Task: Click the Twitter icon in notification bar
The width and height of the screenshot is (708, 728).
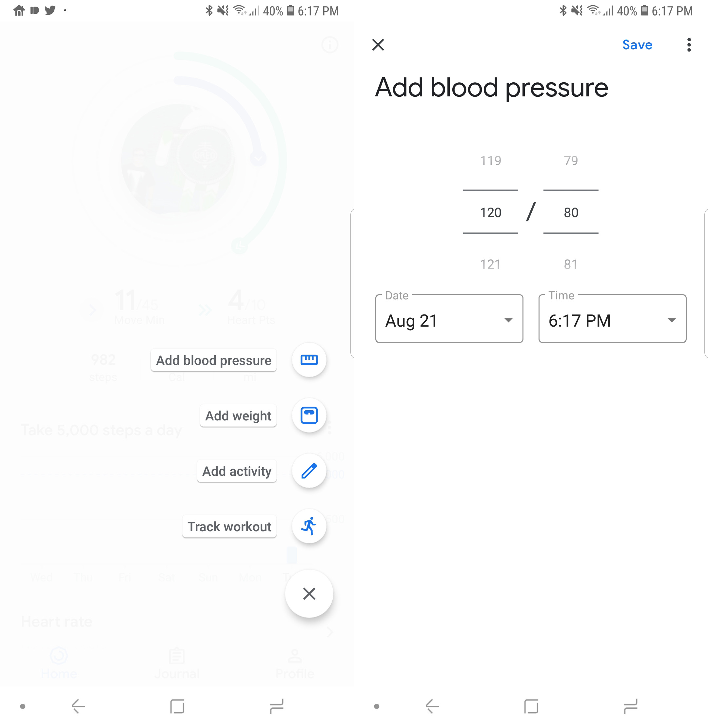Action: pyautogui.click(x=51, y=9)
